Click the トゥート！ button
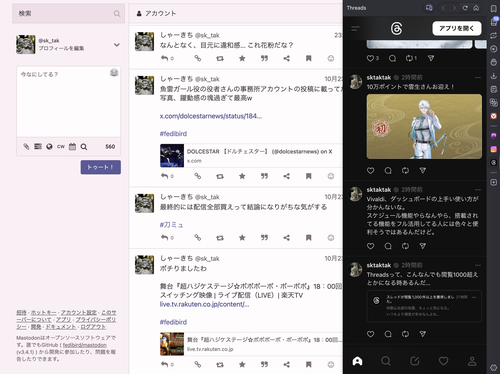This screenshot has width=500, height=374. [x=101, y=167]
